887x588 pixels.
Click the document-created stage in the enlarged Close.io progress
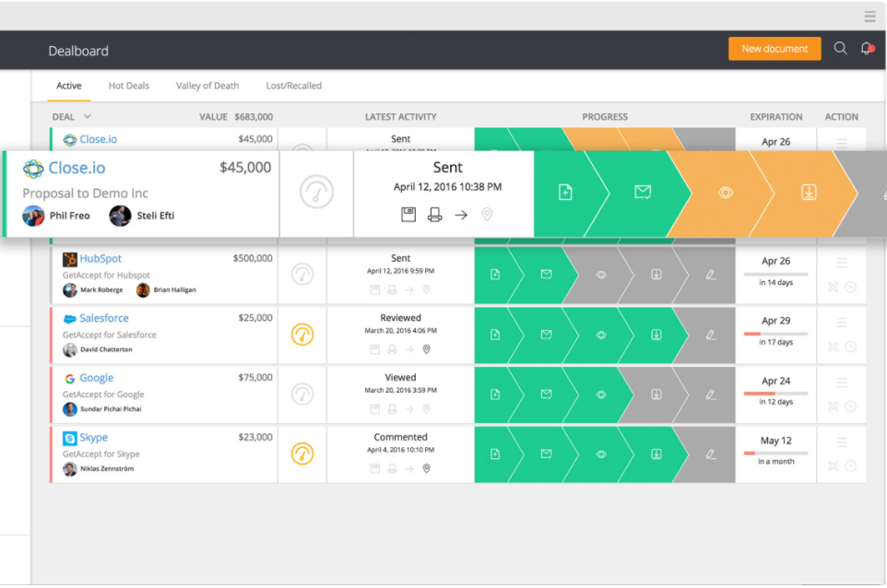tap(565, 193)
